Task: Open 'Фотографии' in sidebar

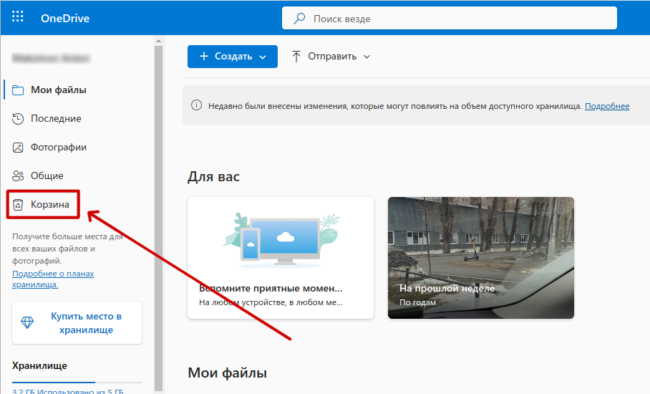Action: click(58, 147)
